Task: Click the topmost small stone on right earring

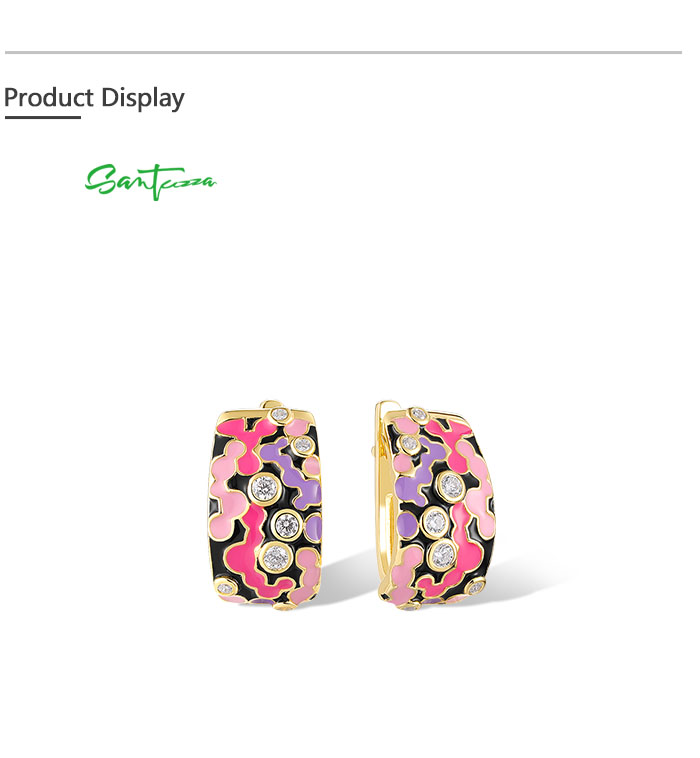Action: pyautogui.click(x=419, y=414)
